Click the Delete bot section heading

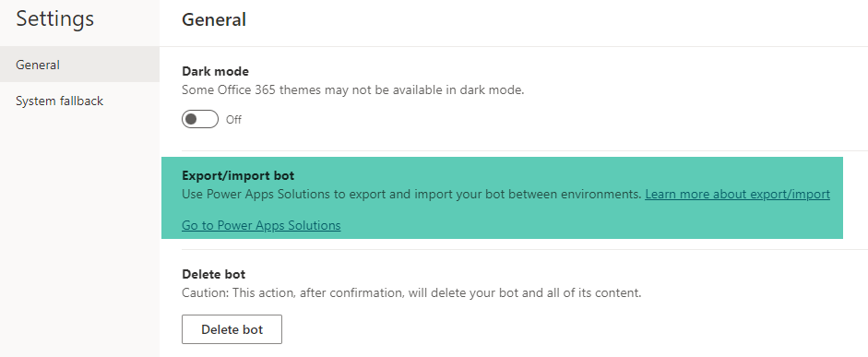[x=214, y=274]
